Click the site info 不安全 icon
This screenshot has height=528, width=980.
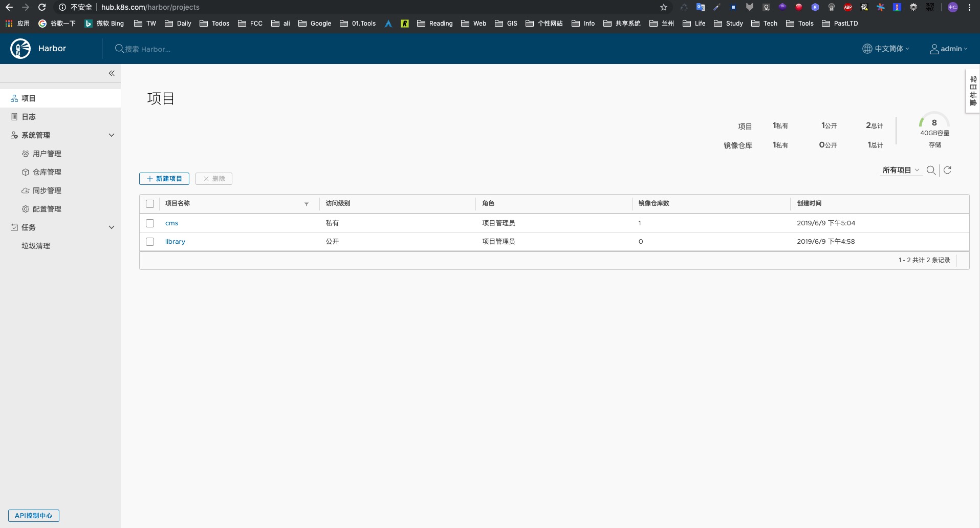[62, 7]
